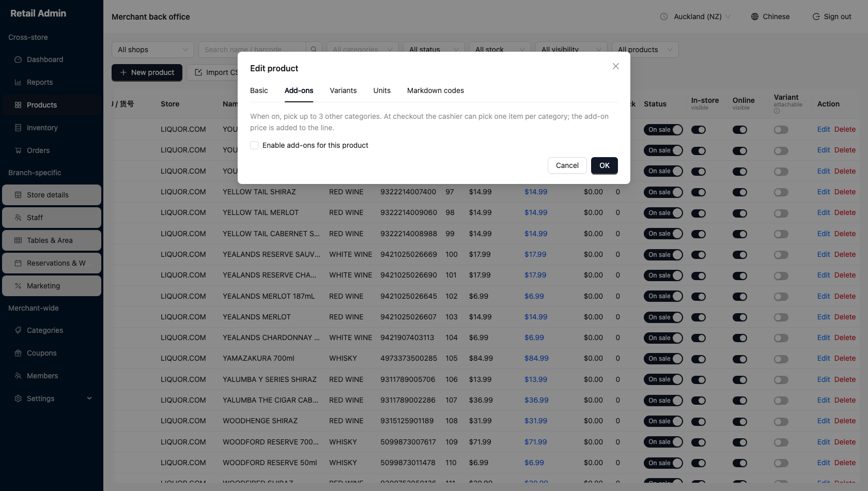Click Variant attachable info icon

(777, 111)
